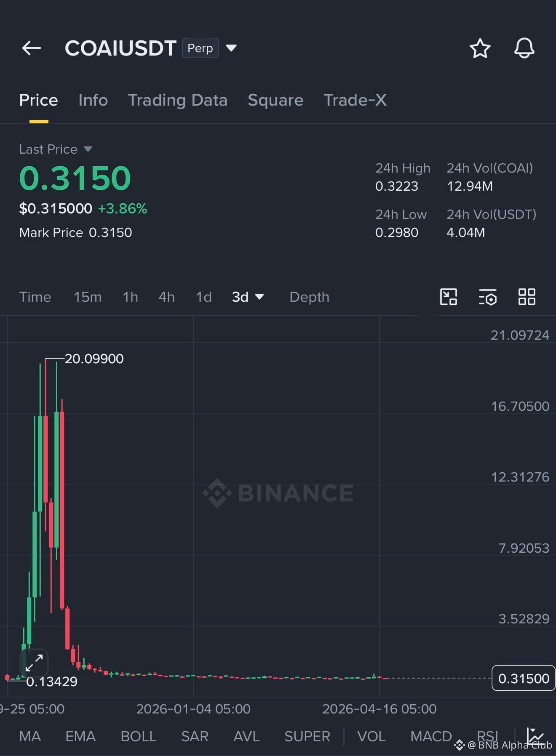Go back using the left arrow
This screenshot has height=756, width=556.
[32, 48]
